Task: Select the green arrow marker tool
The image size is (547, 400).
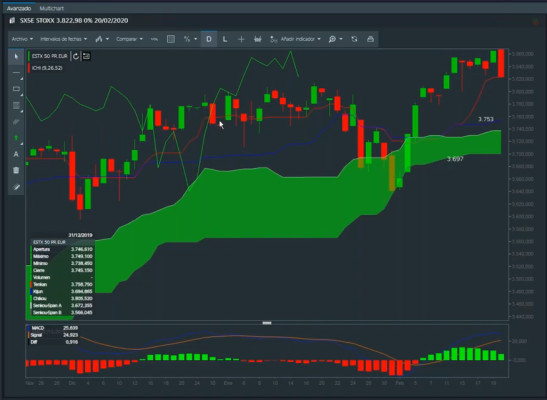Action: [16, 138]
